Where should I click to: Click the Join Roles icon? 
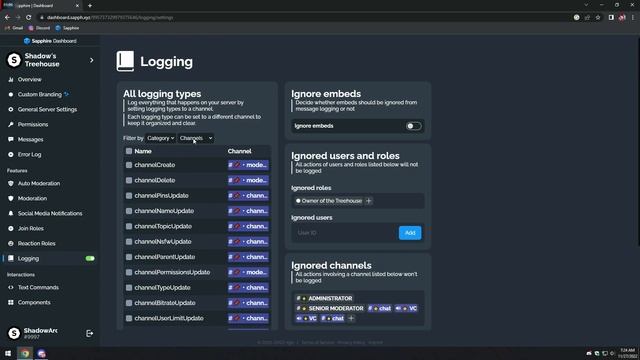pyautogui.click(x=11, y=229)
